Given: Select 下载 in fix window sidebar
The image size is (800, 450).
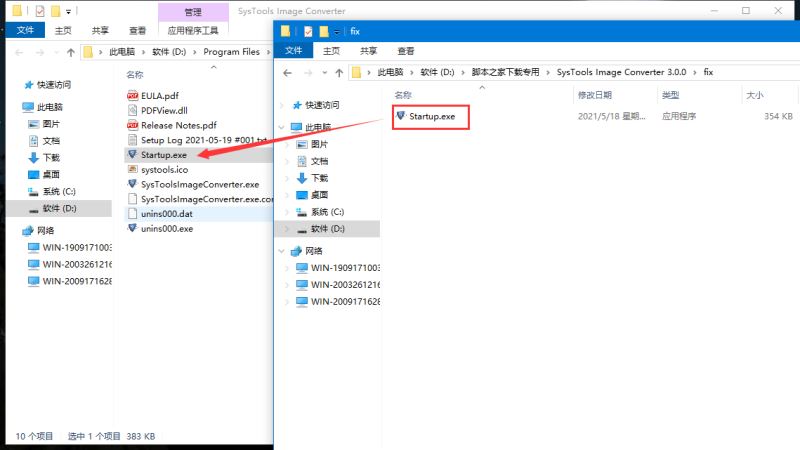Looking at the screenshot, I should [319, 178].
